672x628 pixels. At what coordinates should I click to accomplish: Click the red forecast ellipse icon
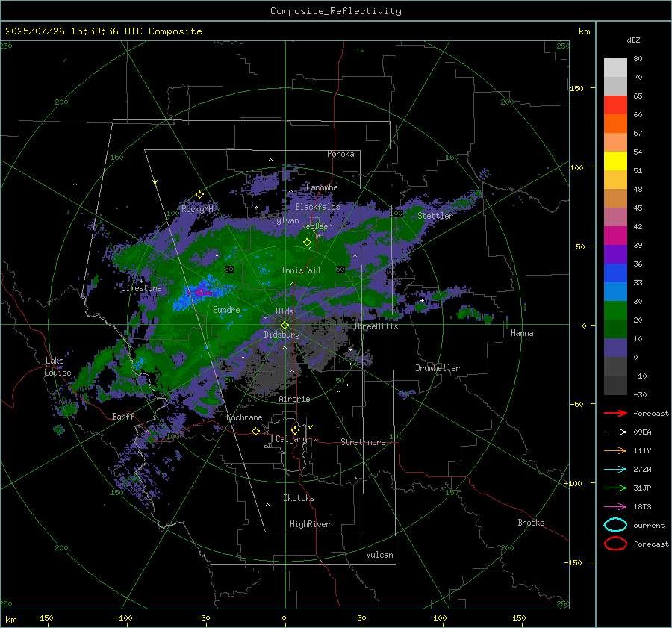coord(615,544)
